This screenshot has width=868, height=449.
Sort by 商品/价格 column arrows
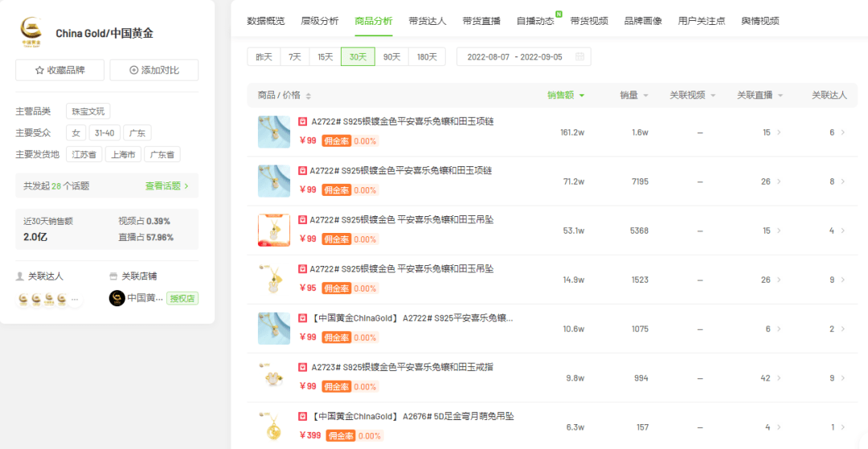[309, 96]
